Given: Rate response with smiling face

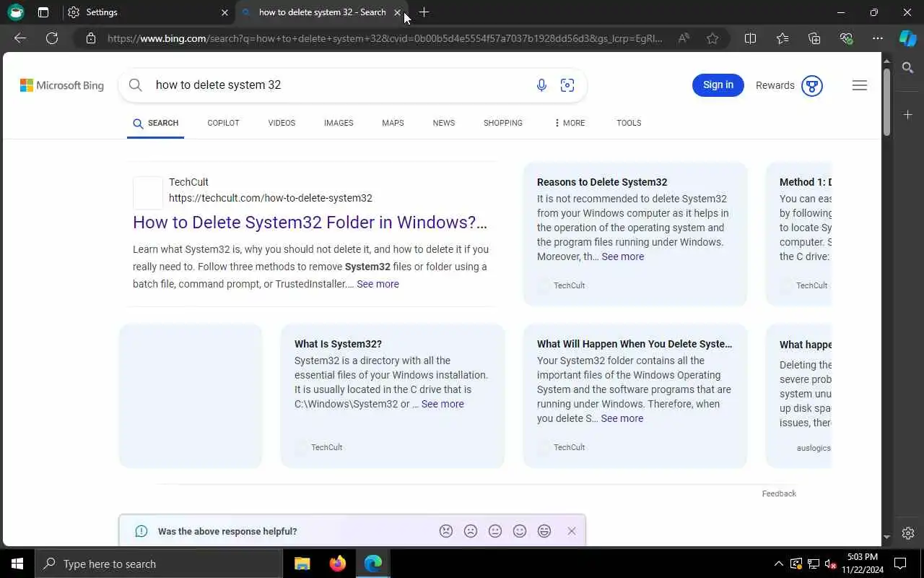Looking at the screenshot, I should [x=520, y=531].
